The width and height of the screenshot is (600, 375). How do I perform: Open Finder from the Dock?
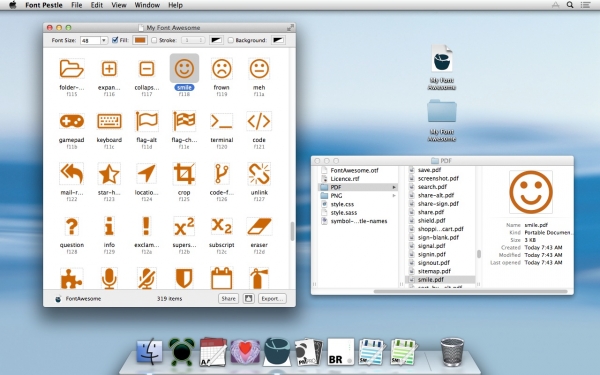click(x=150, y=351)
